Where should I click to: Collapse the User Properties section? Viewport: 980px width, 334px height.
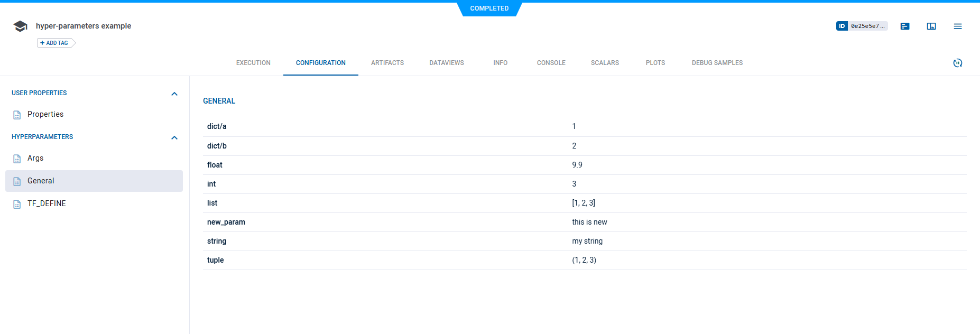(174, 94)
